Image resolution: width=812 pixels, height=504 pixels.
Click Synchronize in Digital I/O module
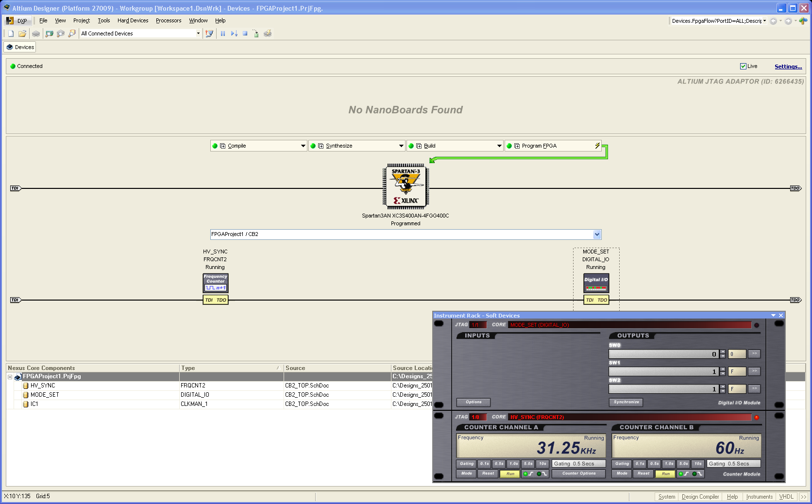(x=626, y=402)
